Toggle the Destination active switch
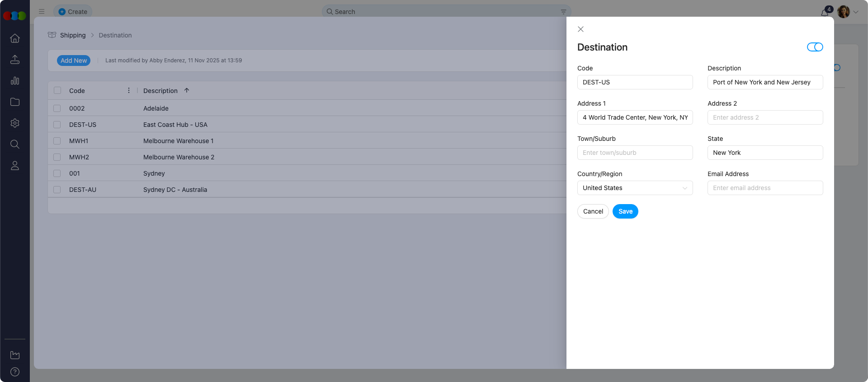The height and width of the screenshot is (382, 868). coord(815,47)
